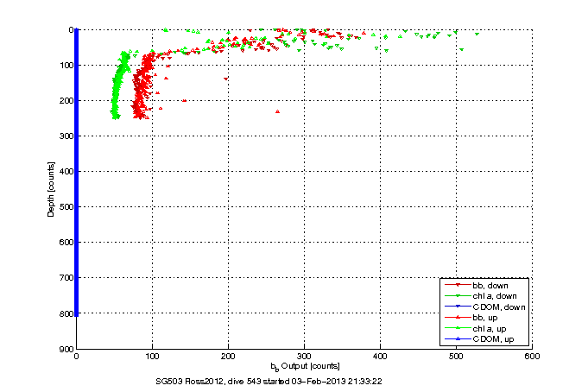Select the 'chl a, up' legend label
Screen dimensions: 588x392
(488, 328)
